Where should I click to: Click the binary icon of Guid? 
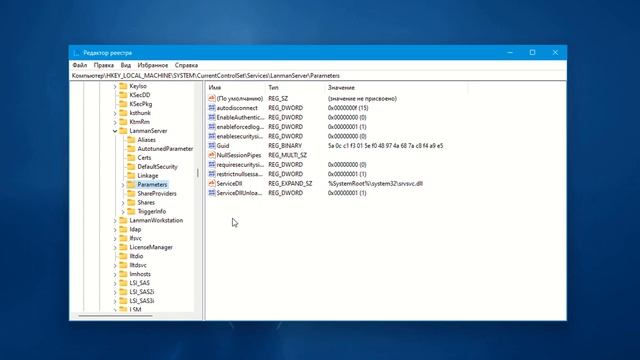tap(211, 146)
